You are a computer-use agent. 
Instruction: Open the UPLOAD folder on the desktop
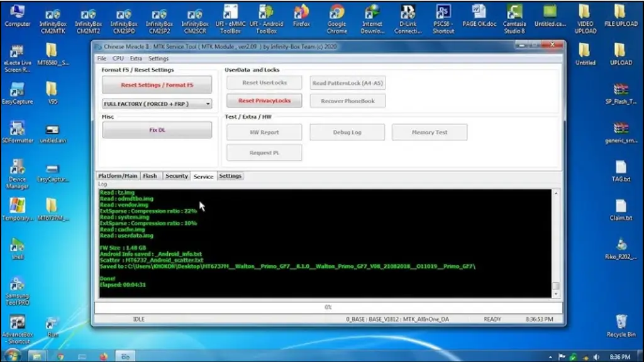(621, 55)
